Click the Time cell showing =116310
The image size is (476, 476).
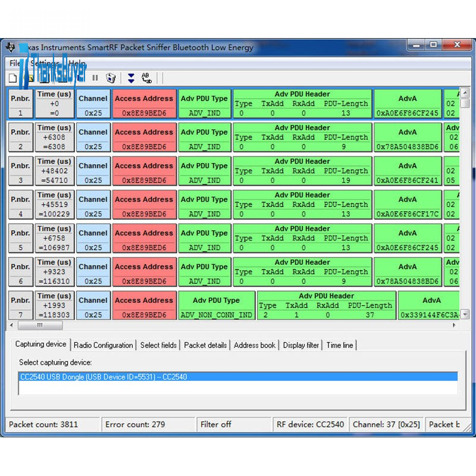pos(54,272)
